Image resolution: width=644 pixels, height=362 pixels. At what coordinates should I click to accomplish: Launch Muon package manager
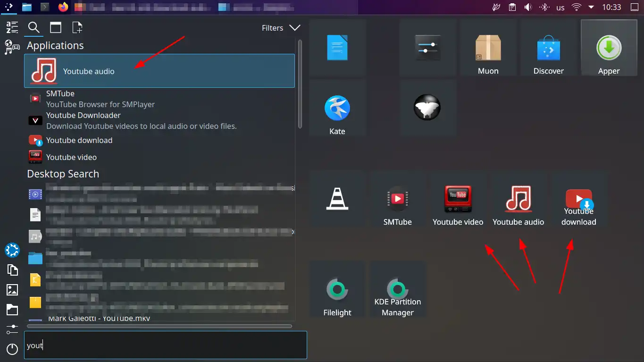[488, 48]
